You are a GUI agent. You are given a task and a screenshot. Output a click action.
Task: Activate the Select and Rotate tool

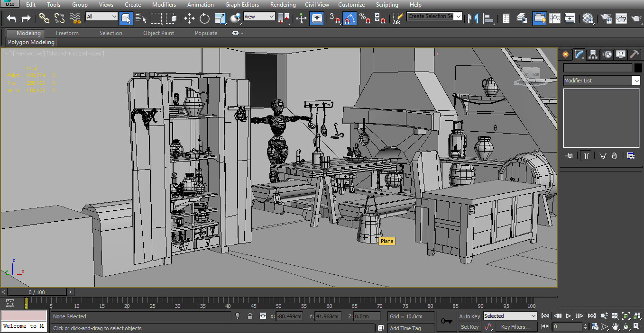tap(204, 18)
